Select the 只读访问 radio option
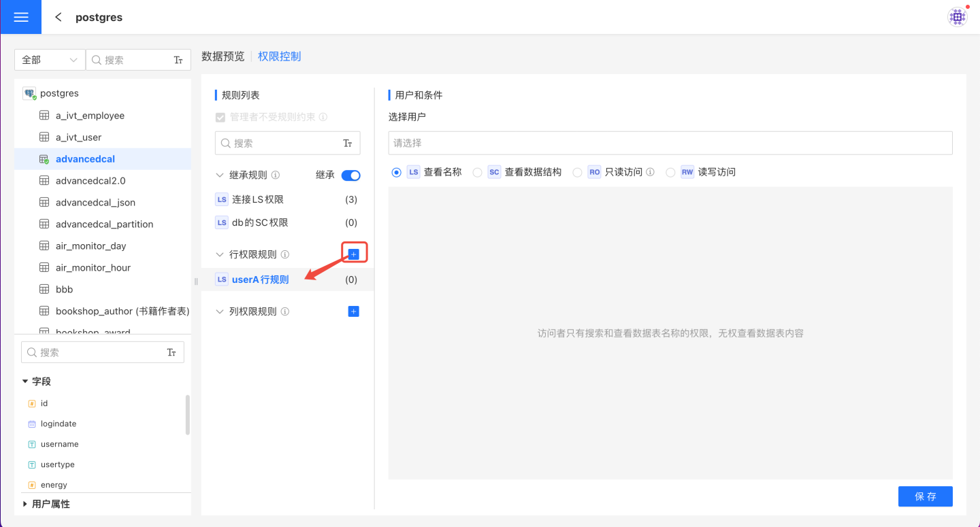This screenshot has height=527, width=980. tap(577, 173)
